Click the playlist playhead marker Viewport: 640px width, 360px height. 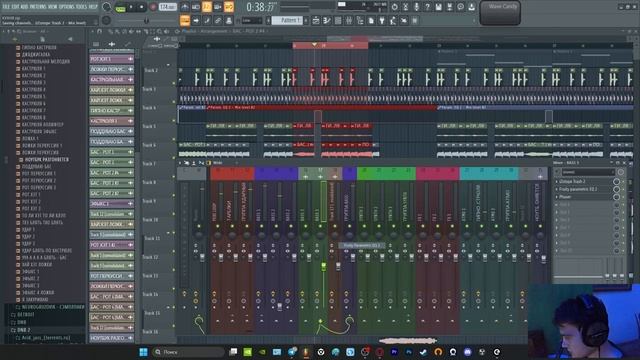coord(314,44)
